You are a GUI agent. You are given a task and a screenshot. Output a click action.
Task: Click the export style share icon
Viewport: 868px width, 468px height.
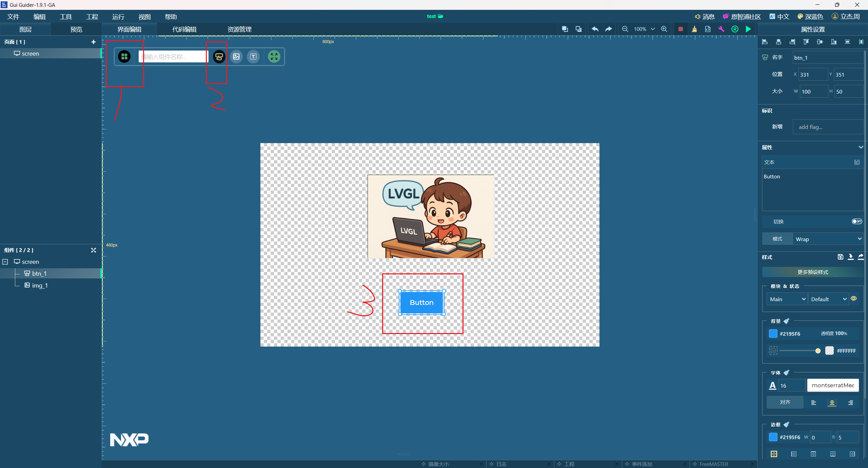(861, 257)
